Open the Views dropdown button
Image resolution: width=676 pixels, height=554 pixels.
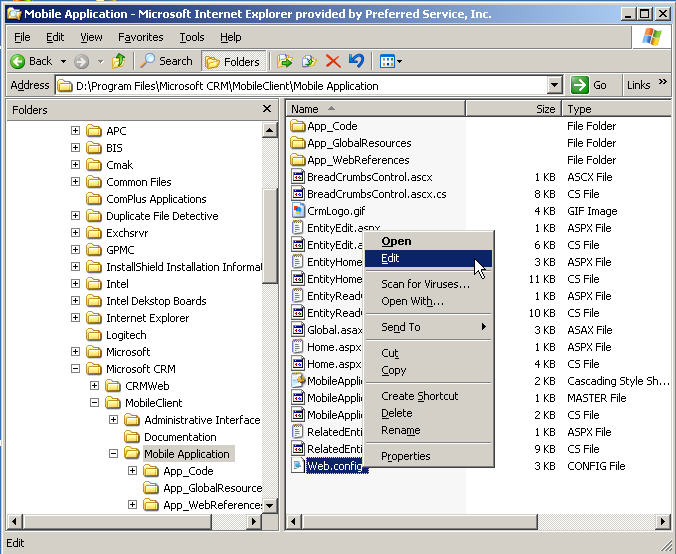(x=390, y=61)
